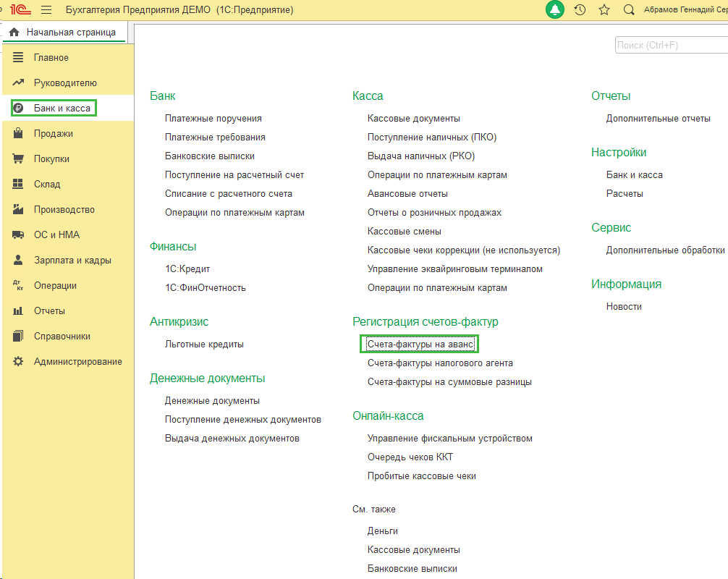Open Кассовые смены
728x579 pixels.
405,231
